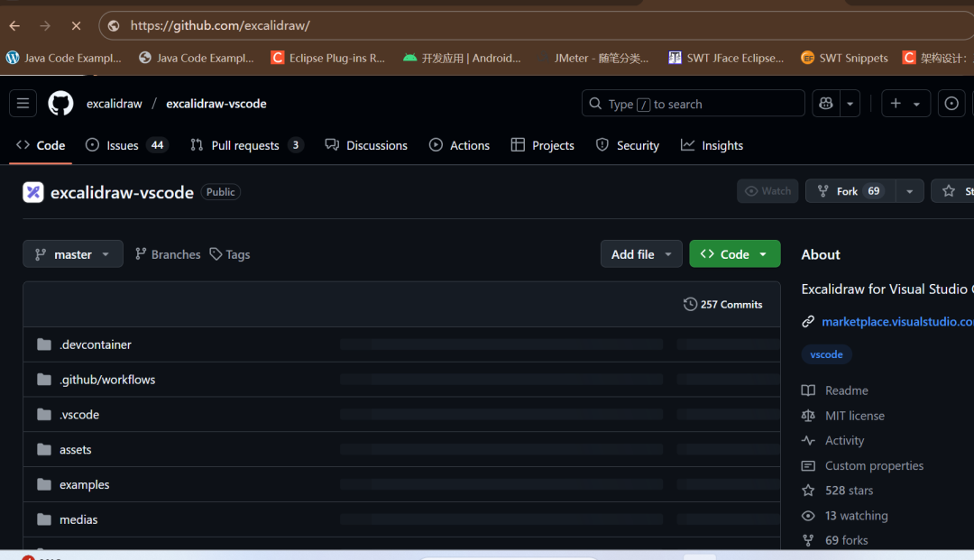View all Branches link

168,254
